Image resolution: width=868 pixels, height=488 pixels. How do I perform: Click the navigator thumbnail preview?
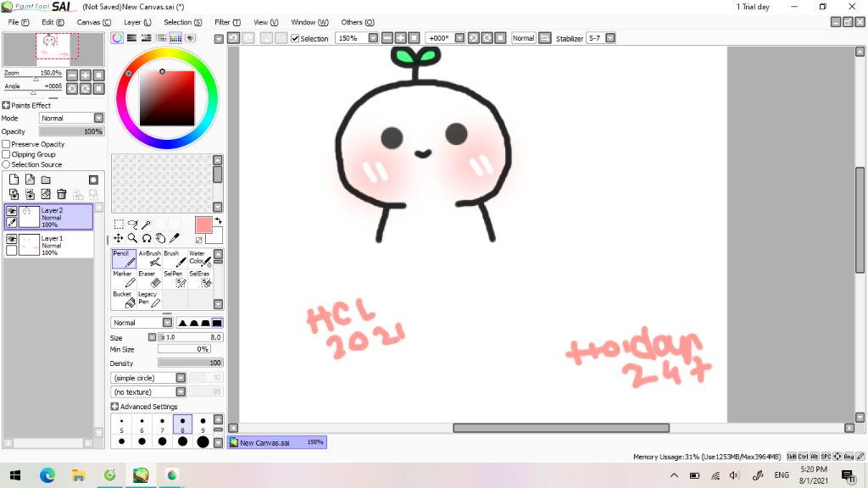point(53,49)
